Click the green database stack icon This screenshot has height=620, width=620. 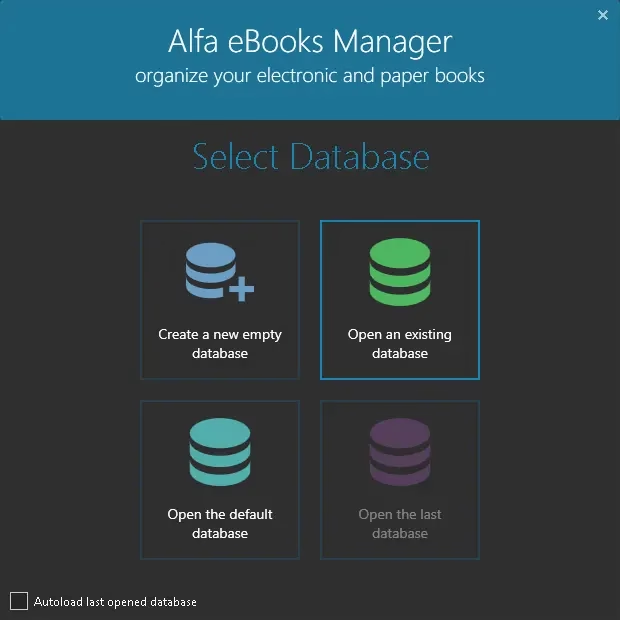400,271
